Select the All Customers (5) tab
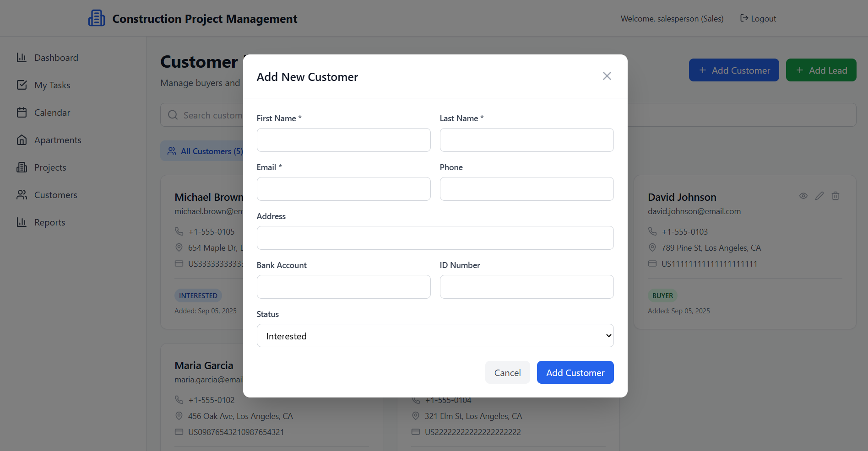868x451 pixels. (205, 151)
